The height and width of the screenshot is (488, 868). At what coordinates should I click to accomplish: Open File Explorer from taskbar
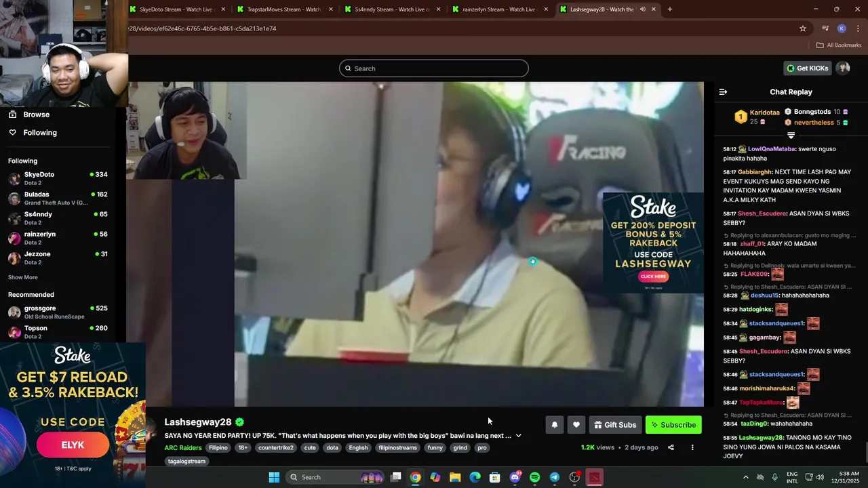(x=455, y=477)
